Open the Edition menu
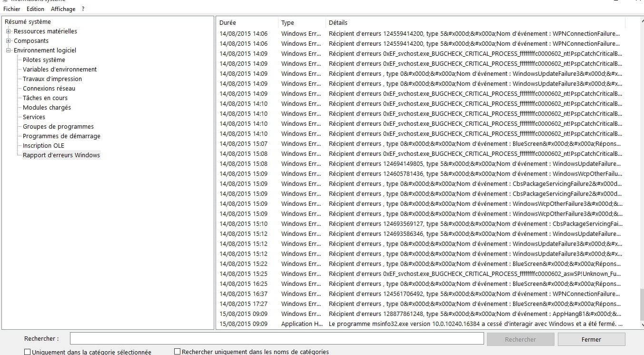The width and height of the screenshot is (644, 355). [x=35, y=9]
